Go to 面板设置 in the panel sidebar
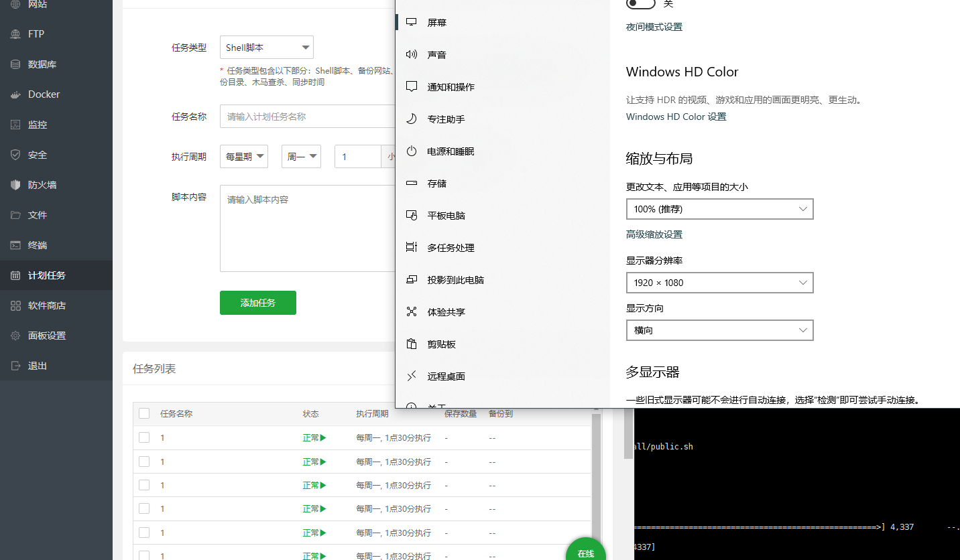This screenshot has width=960, height=560. (47, 336)
